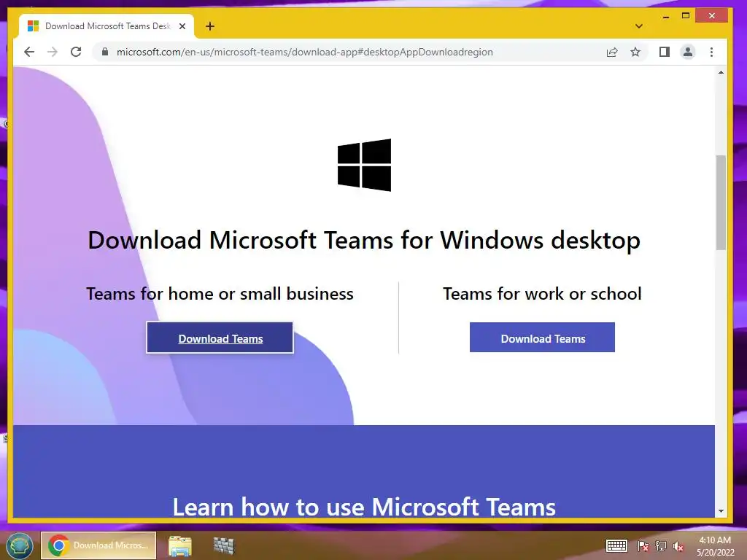Open the clock showing 4:10 AM
Viewport: 747px width, 560px height.
[715, 546]
